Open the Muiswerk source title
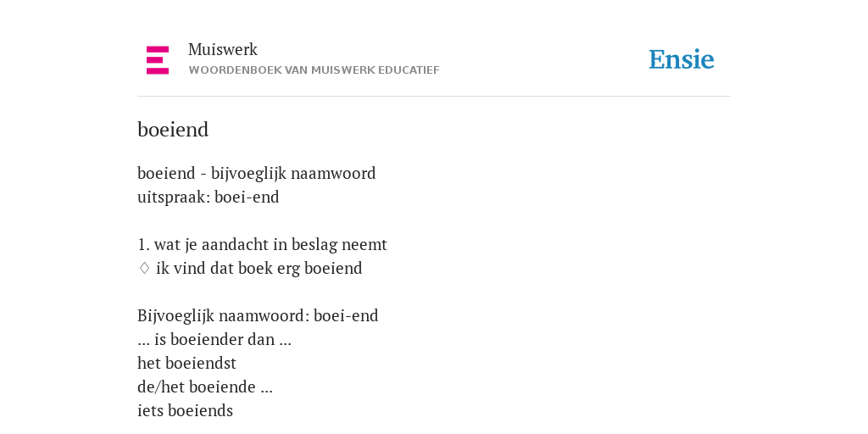The height and width of the screenshot is (434, 868). [x=223, y=49]
